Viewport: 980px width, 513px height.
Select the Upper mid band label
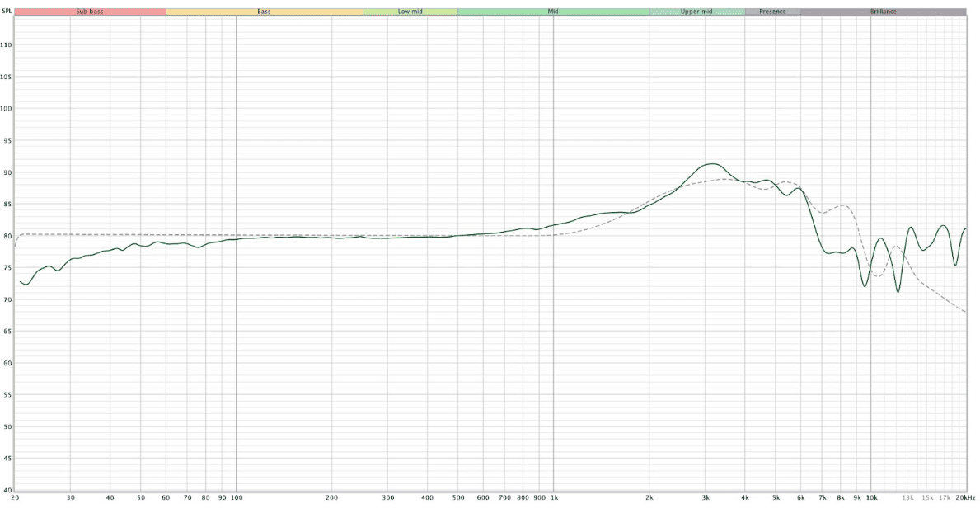[x=696, y=12]
